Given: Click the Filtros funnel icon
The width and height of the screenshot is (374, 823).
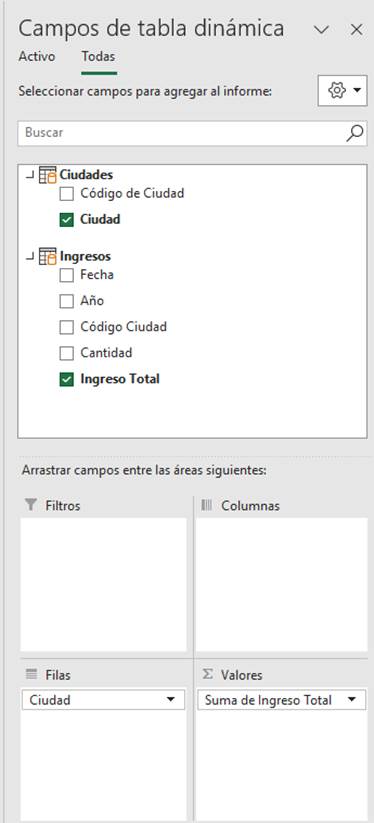Looking at the screenshot, I should (31, 505).
